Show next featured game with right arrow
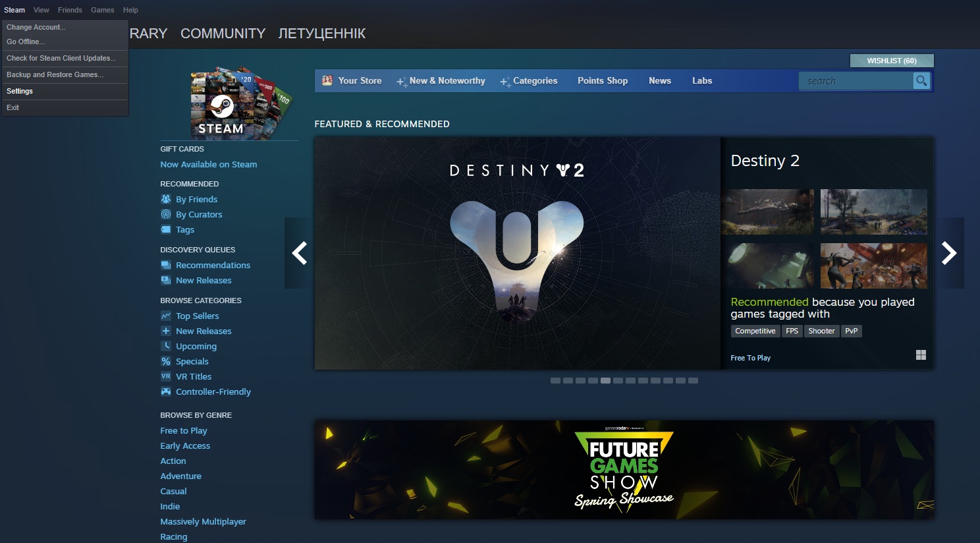Image resolution: width=980 pixels, height=543 pixels. coord(949,253)
